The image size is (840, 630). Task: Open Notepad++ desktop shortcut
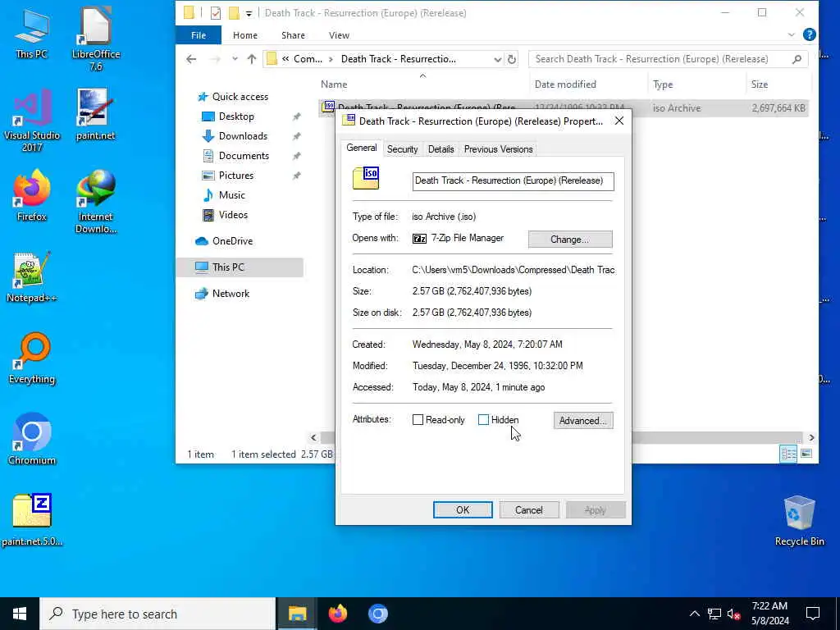[32, 277]
